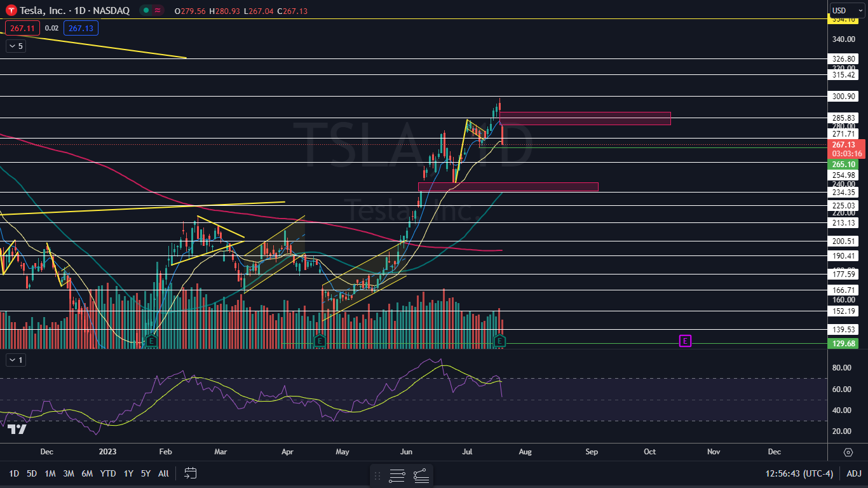Select the upper red zone rectangle near 285.83

tap(585, 118)
